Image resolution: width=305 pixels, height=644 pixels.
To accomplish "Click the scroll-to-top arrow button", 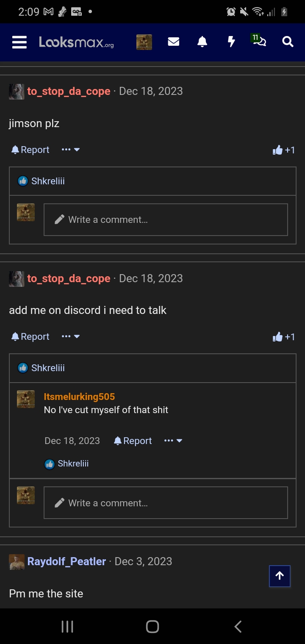I will coord(280,576).
